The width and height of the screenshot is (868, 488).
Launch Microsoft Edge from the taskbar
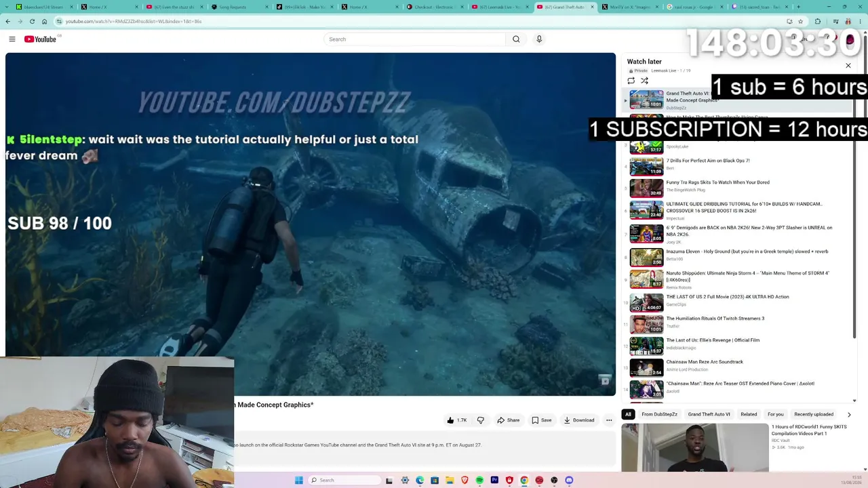click(x=420, y=480)
